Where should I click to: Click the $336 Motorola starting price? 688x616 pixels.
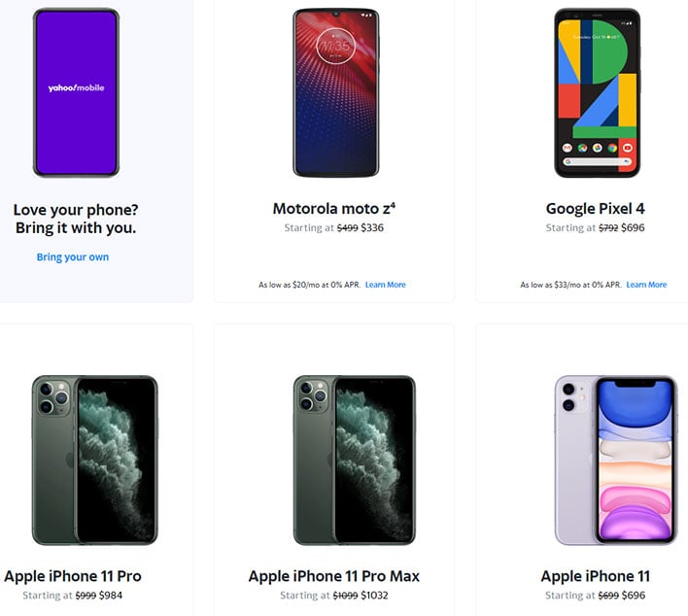pyautogui.click(x=372, y=227)
